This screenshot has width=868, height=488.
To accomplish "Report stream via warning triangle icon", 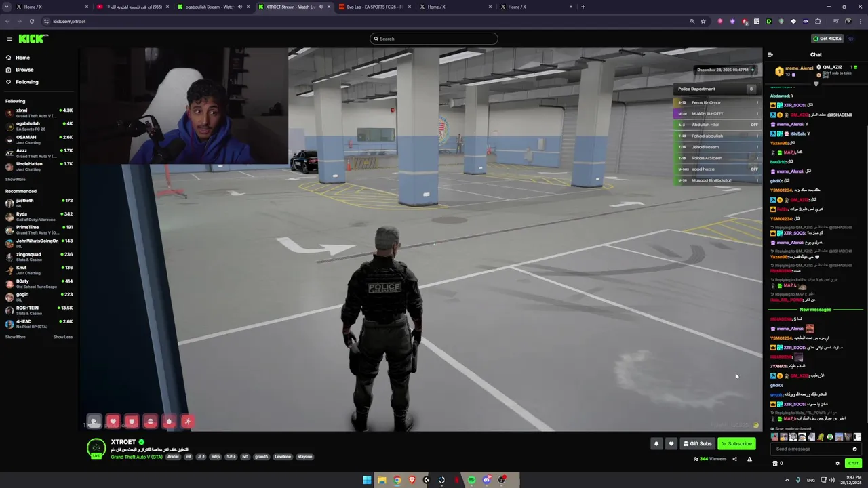I will click(x=749, y=459).
